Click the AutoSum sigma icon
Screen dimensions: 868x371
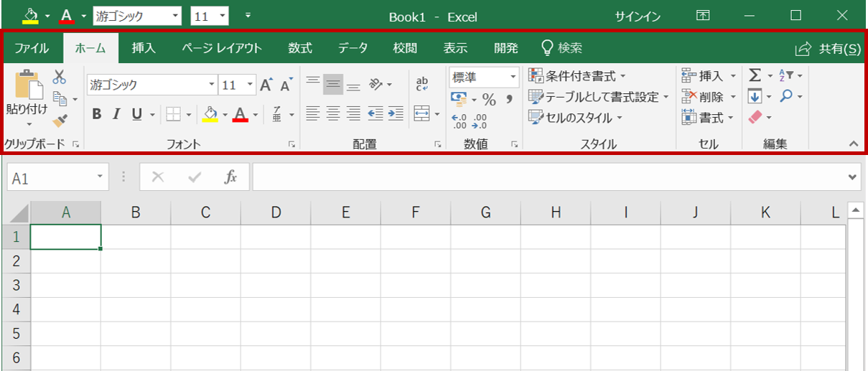click(755, 75)
